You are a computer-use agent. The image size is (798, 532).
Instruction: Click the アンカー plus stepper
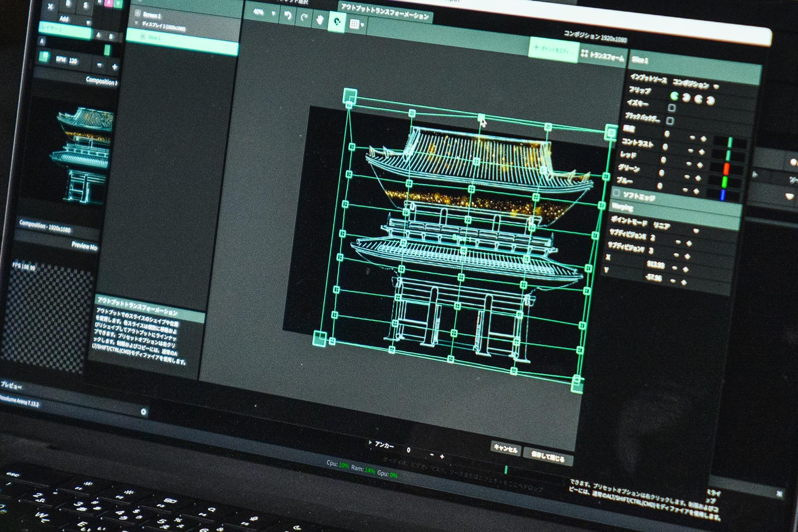tap(442, 457)
